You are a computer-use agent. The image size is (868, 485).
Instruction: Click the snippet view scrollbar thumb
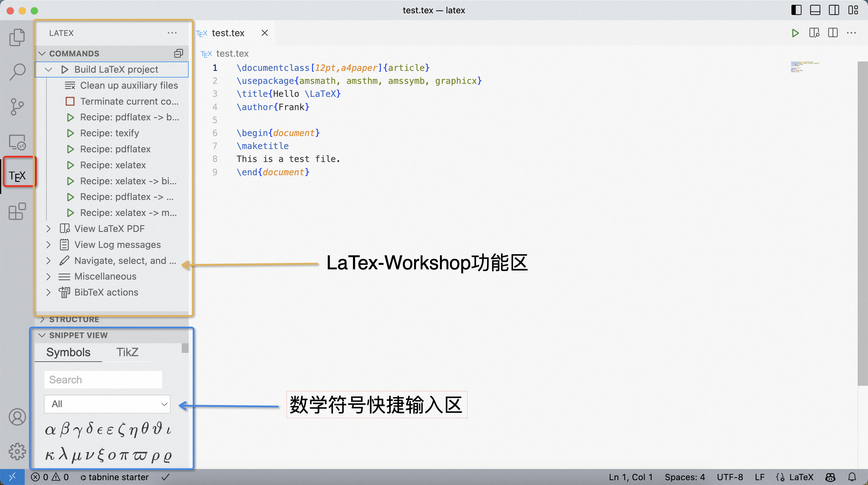[185, 348]
